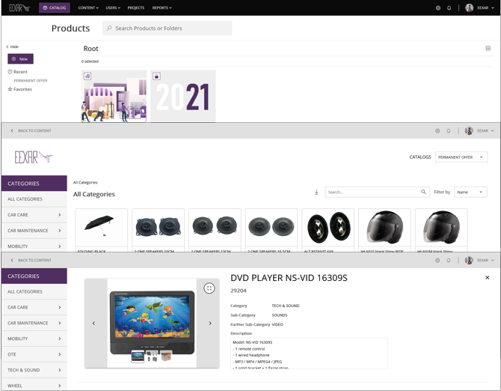Open the storefront illustration catalog thumbnail

[x=114, y=96]
